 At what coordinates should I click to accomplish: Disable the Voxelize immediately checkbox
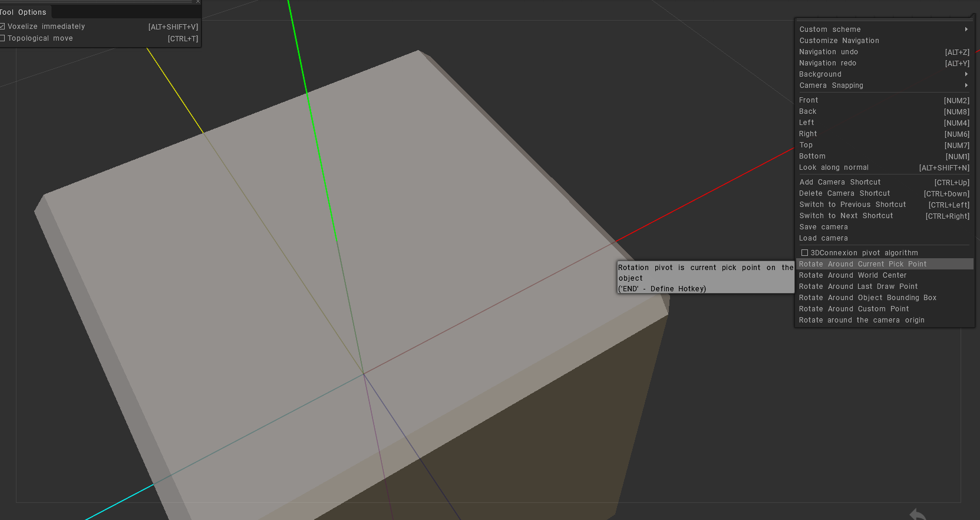(3, 27)
